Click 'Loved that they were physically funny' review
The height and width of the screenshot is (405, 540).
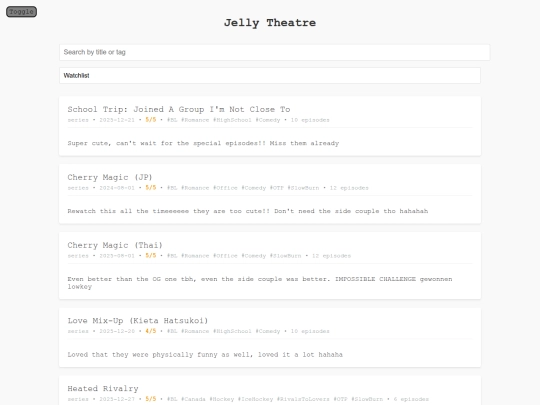[x=205, y=355]
